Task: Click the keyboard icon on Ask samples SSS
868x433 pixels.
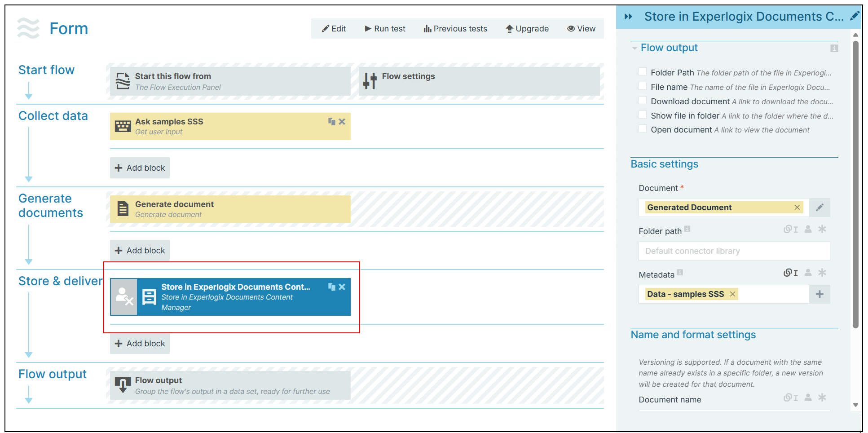Action: (x=123, y=126)
